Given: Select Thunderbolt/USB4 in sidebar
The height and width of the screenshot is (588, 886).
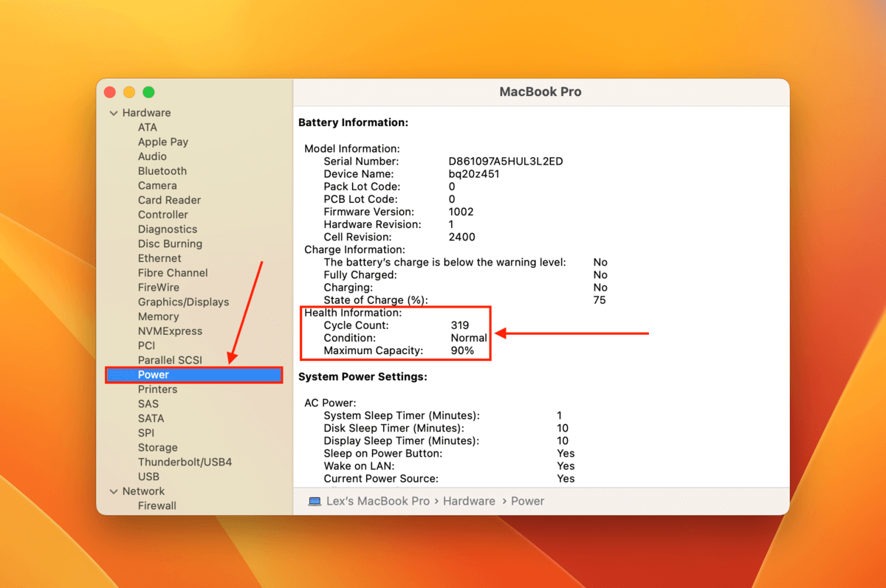Looking at the screenshot, I should pos(185,462).
